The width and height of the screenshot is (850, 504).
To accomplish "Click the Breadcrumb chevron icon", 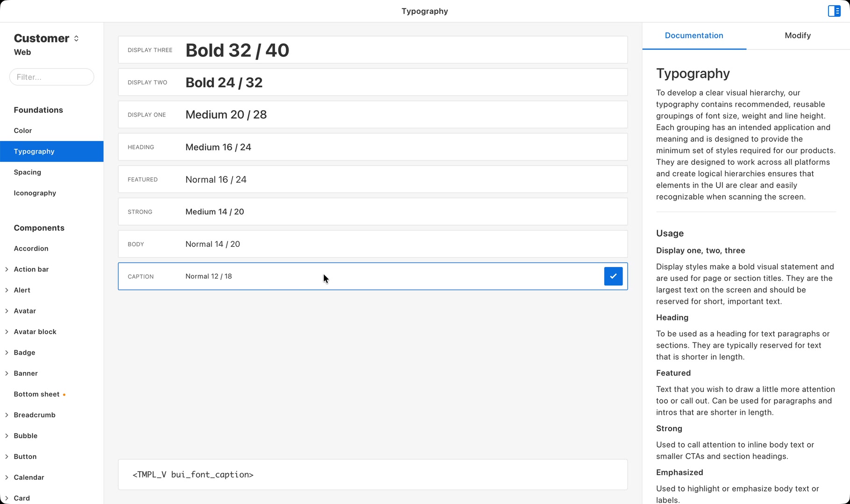I will click(7, 415).
